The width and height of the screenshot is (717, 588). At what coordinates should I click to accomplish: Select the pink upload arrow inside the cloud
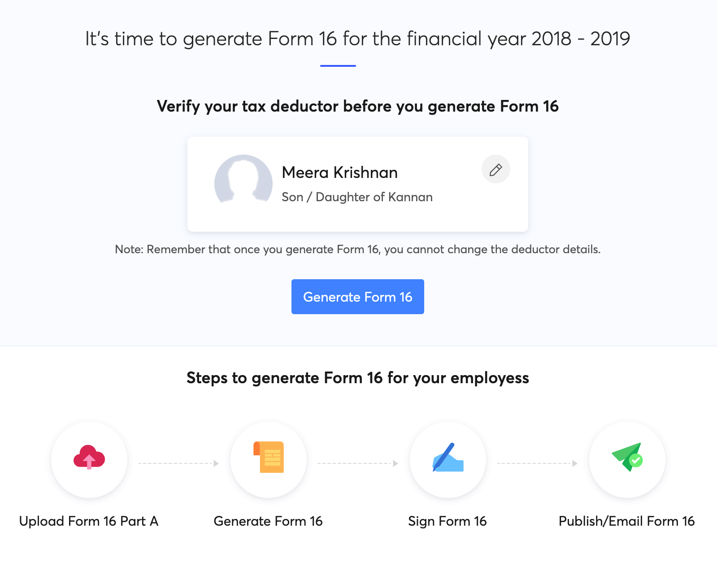point(89,462)
